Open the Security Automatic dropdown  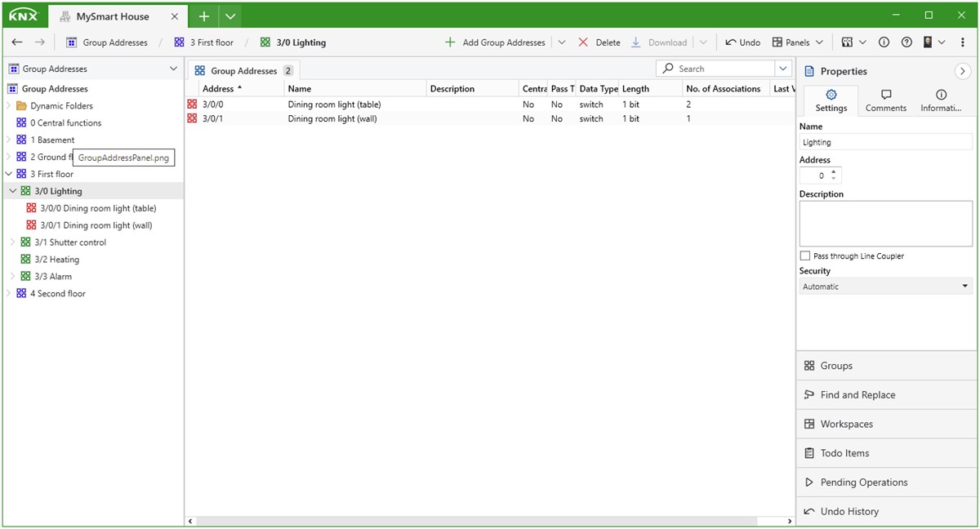click(x=886, y=287)
